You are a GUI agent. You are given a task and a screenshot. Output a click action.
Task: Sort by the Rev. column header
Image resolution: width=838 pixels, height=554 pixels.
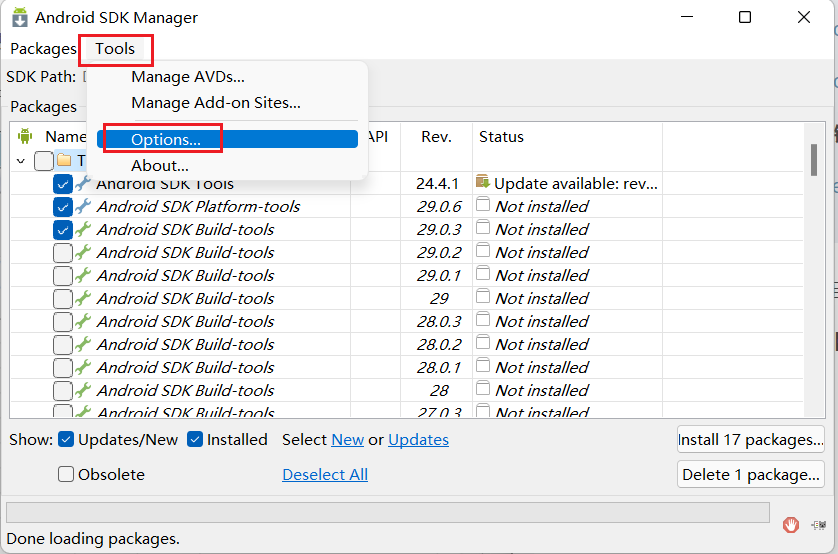pyautogui.click(x=436, y=137)
